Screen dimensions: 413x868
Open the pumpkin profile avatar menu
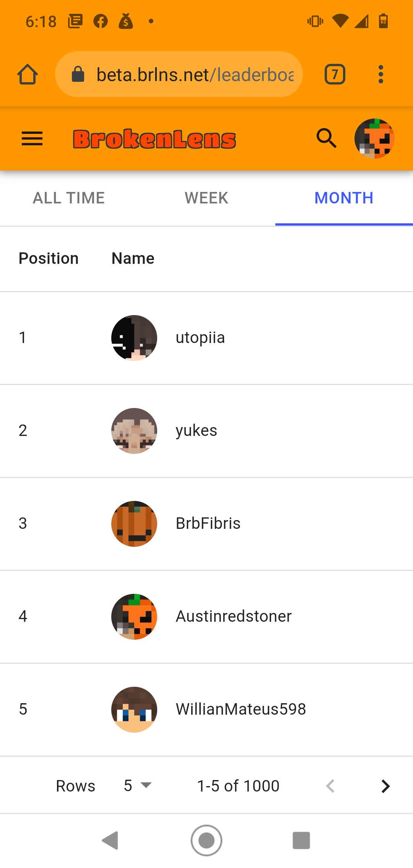(374, 138)
